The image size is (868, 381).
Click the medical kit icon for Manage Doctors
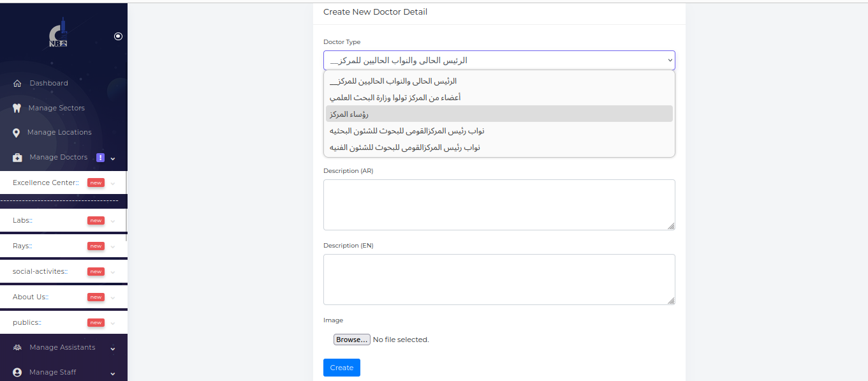click(x=17, y=158)
